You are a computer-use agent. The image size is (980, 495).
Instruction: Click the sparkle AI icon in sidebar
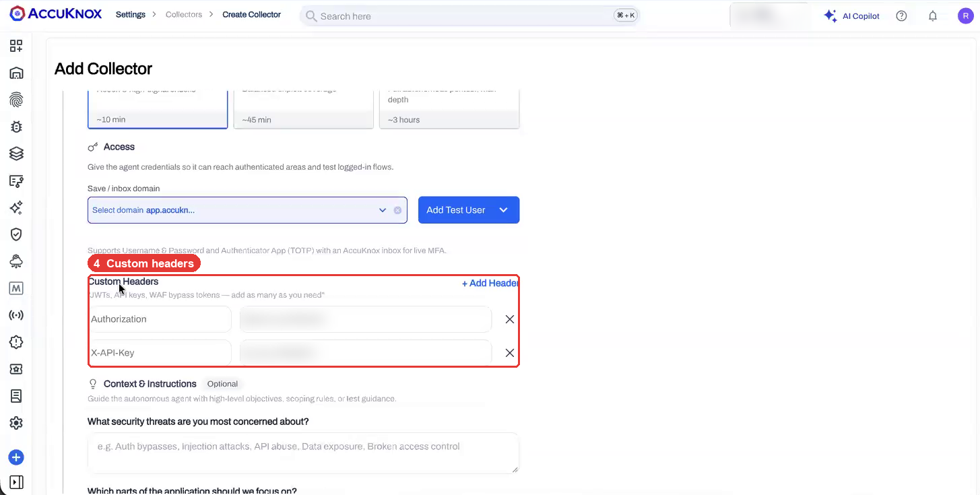[x=16, y=207]
